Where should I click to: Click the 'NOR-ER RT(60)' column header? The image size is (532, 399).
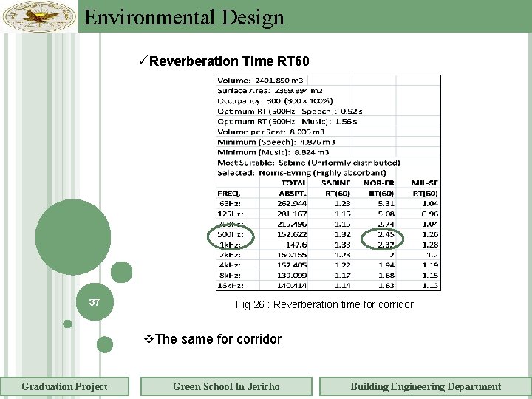(378, 188)
